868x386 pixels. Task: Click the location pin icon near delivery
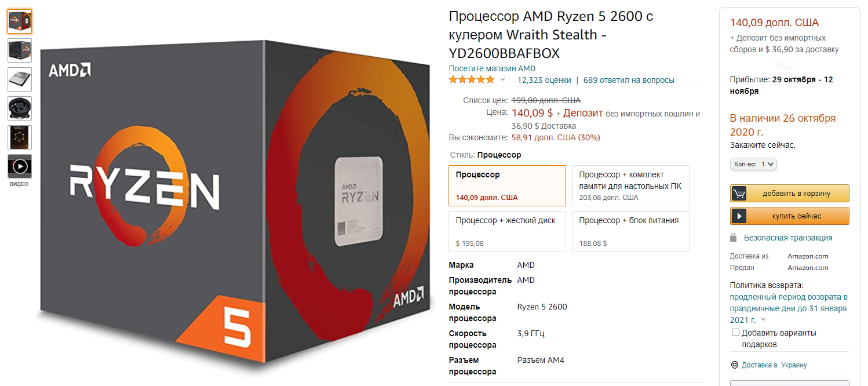click(735, 365)
